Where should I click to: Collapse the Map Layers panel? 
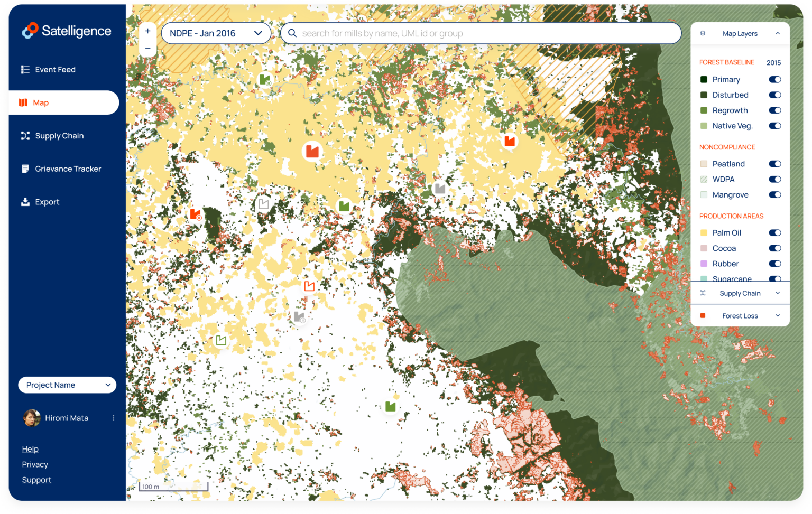tap(777, 33)
